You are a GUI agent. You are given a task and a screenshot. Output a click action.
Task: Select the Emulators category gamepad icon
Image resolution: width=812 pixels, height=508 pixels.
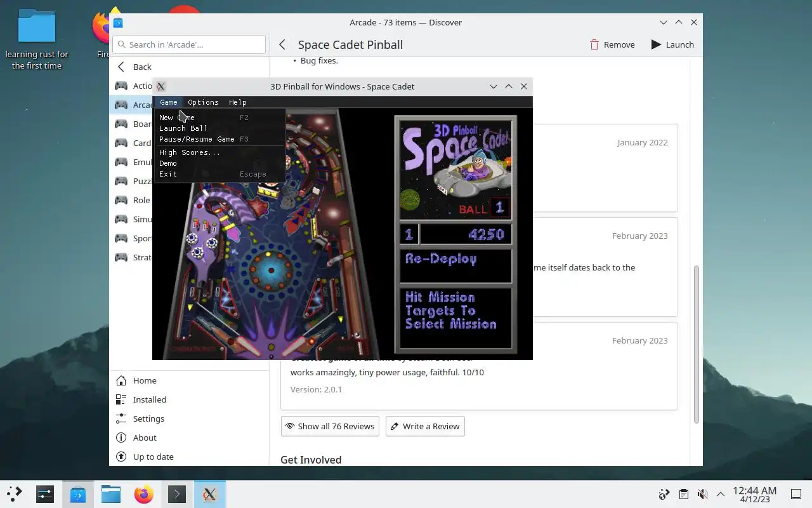[x=121, y=162]
